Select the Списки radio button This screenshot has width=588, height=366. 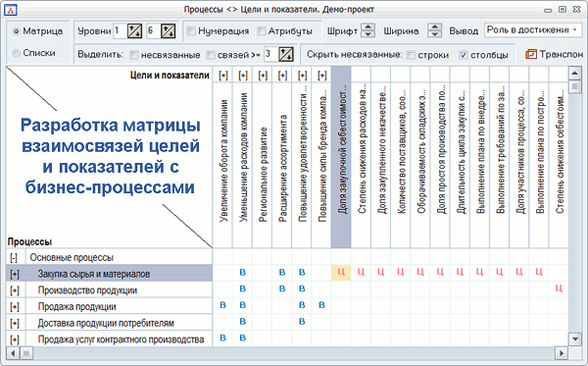pyautogui.click(x=16, y=53)
